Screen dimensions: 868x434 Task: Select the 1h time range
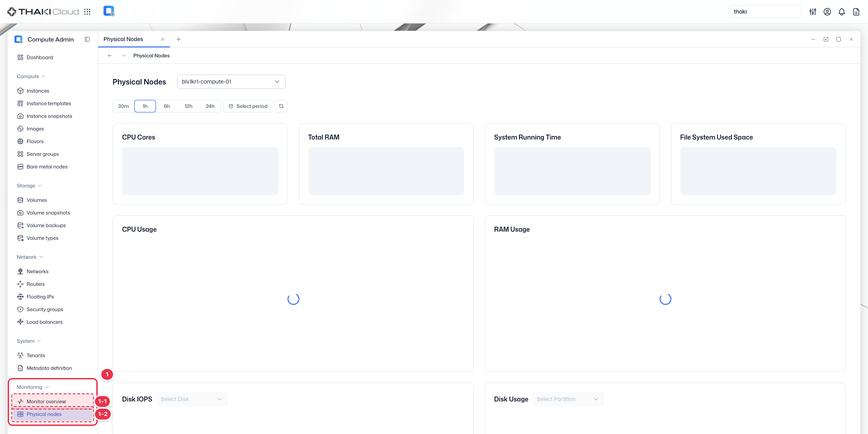click(x=145, y=106)
